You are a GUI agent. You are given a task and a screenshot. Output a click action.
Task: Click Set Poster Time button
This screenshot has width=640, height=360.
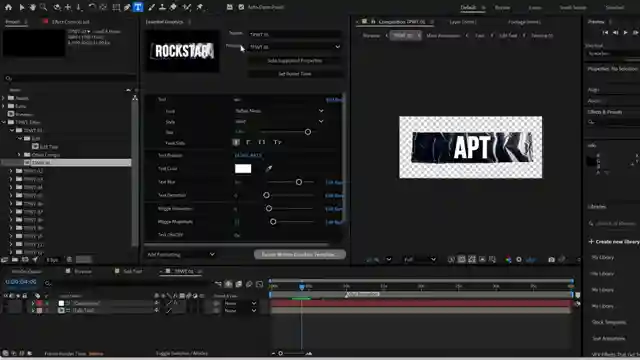click(295, 74)
